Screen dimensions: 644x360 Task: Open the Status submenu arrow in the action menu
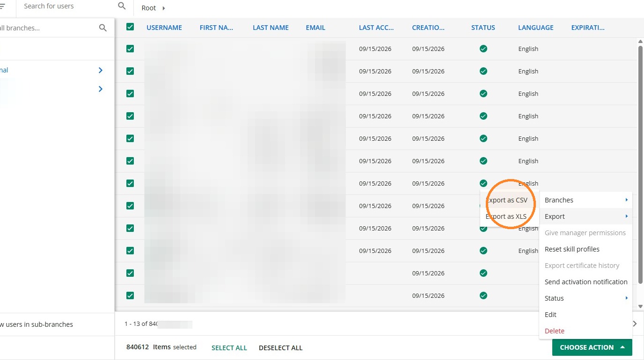626,298
